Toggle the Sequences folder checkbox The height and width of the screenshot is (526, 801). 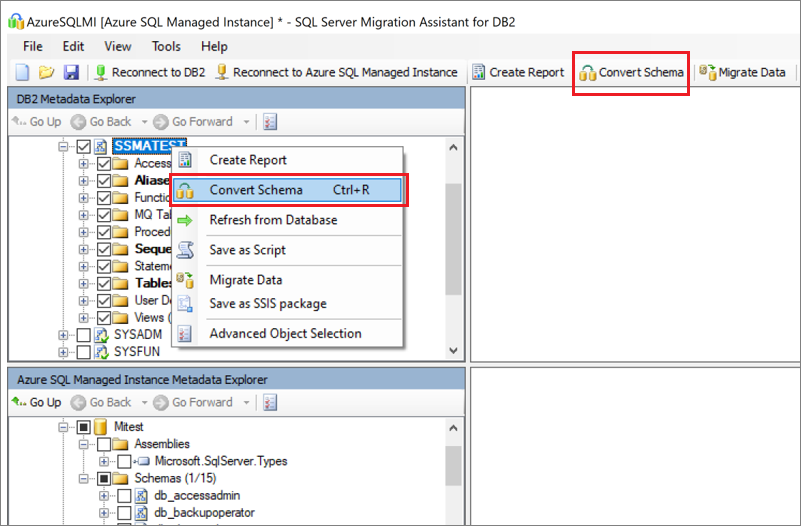(x=104, y=249)
